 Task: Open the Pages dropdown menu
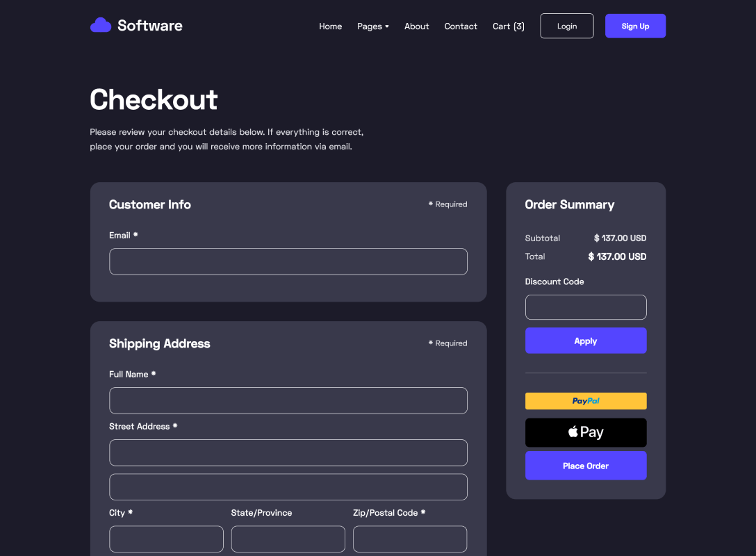372,26
